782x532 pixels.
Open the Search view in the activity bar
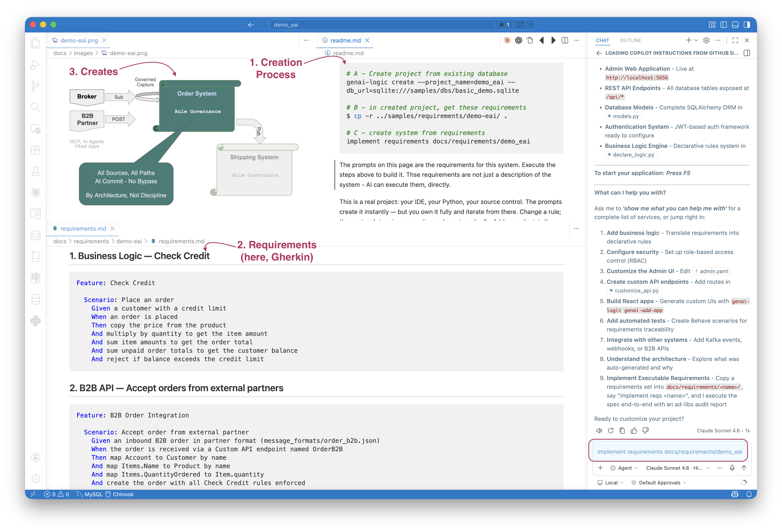point(35,107)
